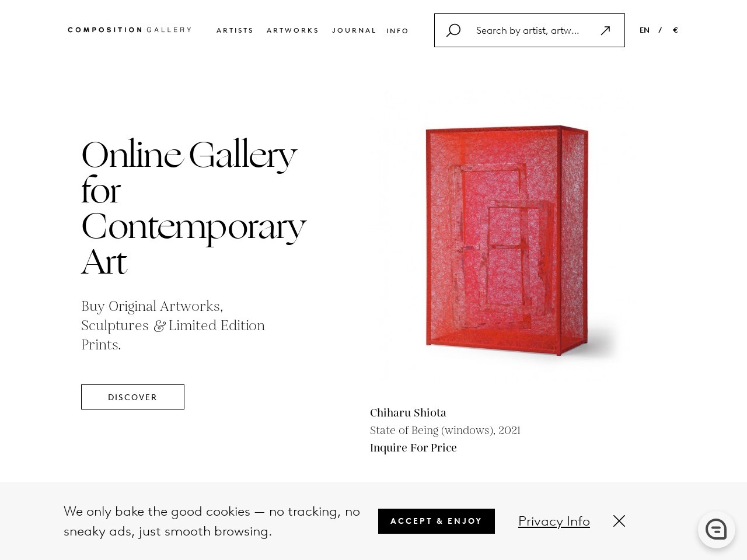Submit search with the arrow icon
Image resolution: width=747 pixels, height=560 pixels.
tap(605, 30)
